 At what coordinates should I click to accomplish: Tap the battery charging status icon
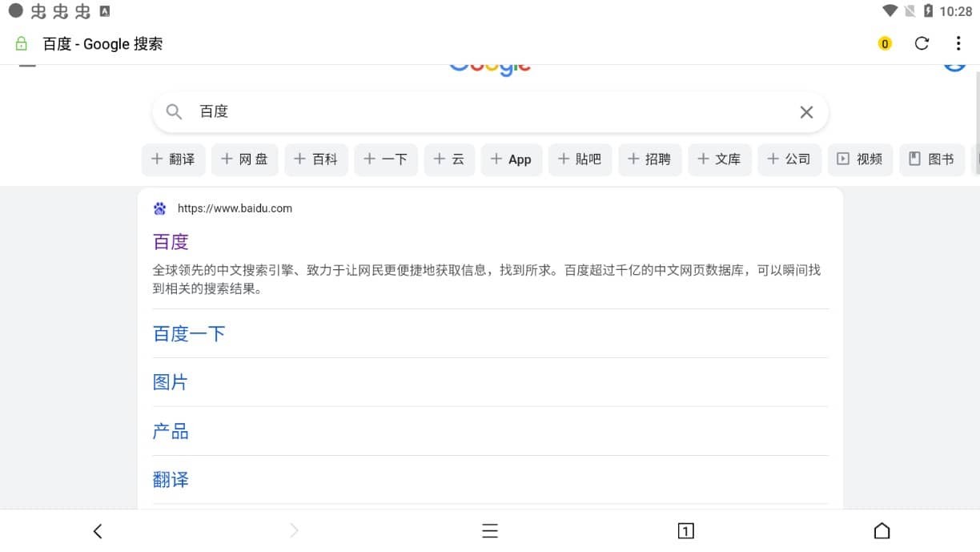click(928, 11)
